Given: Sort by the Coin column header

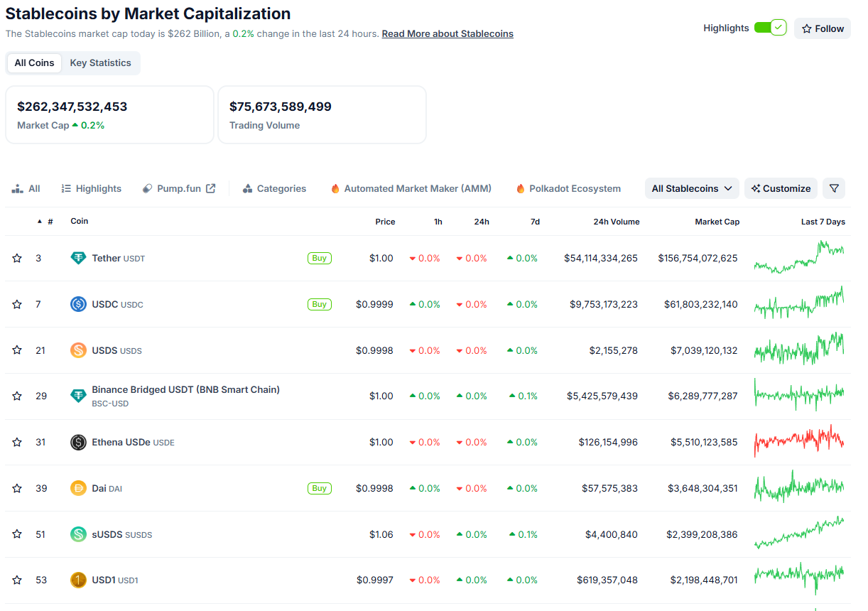Looking at the screenshot, I should [x=80, y=221].
